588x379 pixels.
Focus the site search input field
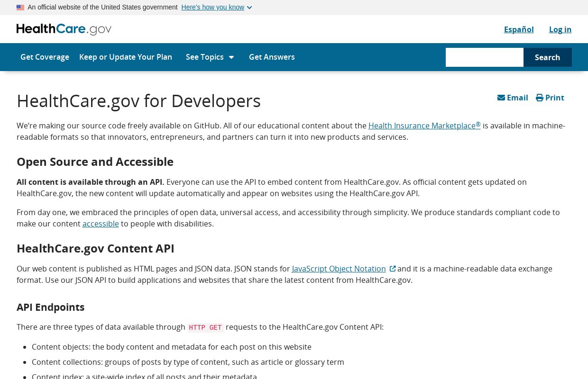485,57
